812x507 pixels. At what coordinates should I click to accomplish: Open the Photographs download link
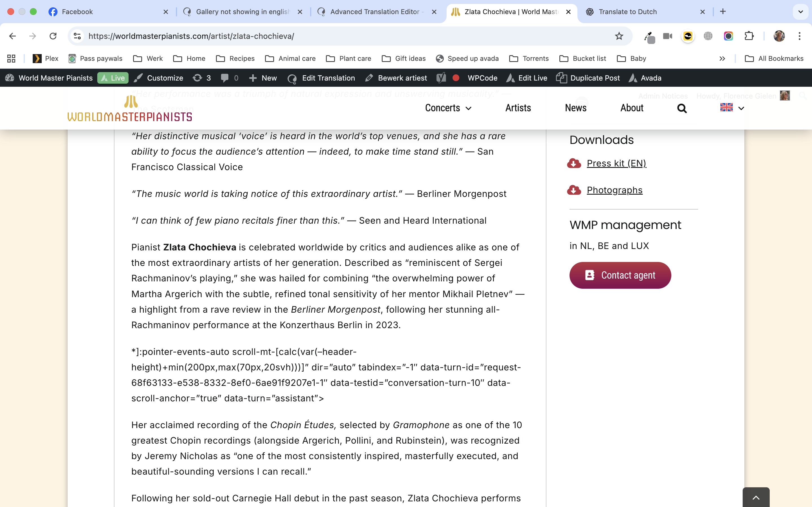[x=614, y=190]
